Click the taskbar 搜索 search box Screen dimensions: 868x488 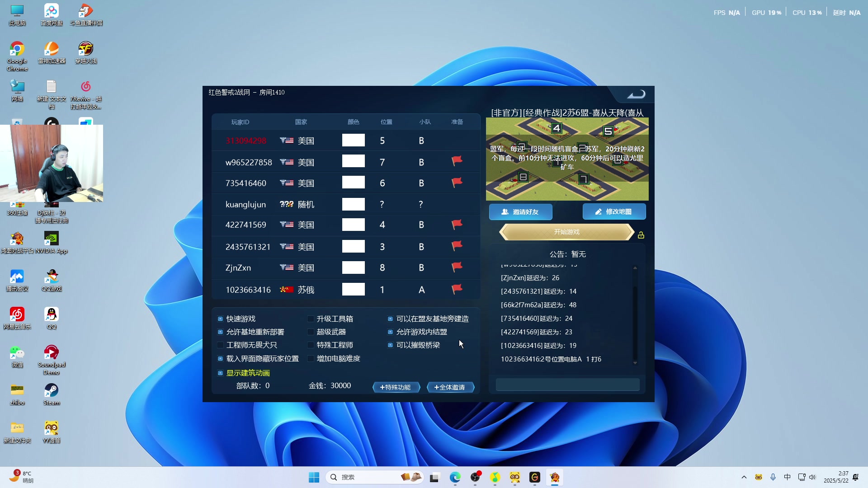coord(374,477)
